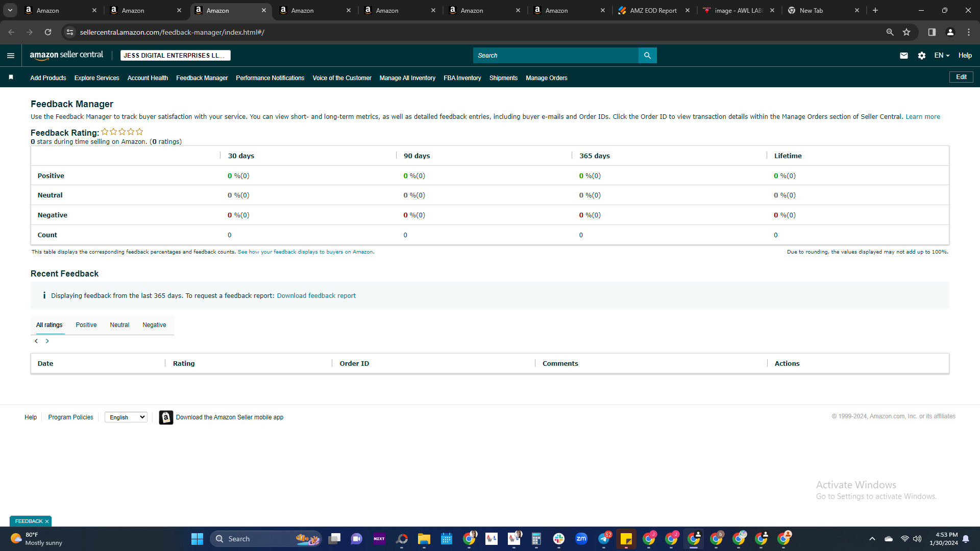This screenshot has width=980, height=551.
Task: Switch to the AMZ EOD Report tab
Action: point(653,10)
